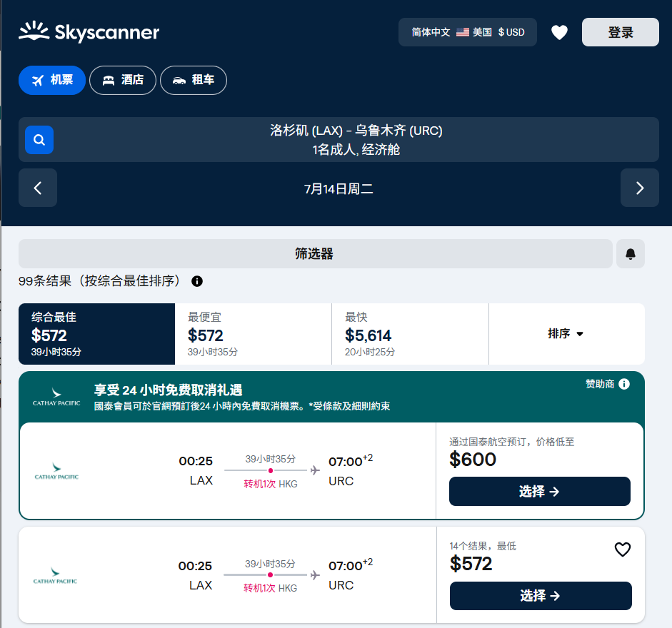Click info icon beside 99条结果
The image size is (672, 628).
coord(197,281)
